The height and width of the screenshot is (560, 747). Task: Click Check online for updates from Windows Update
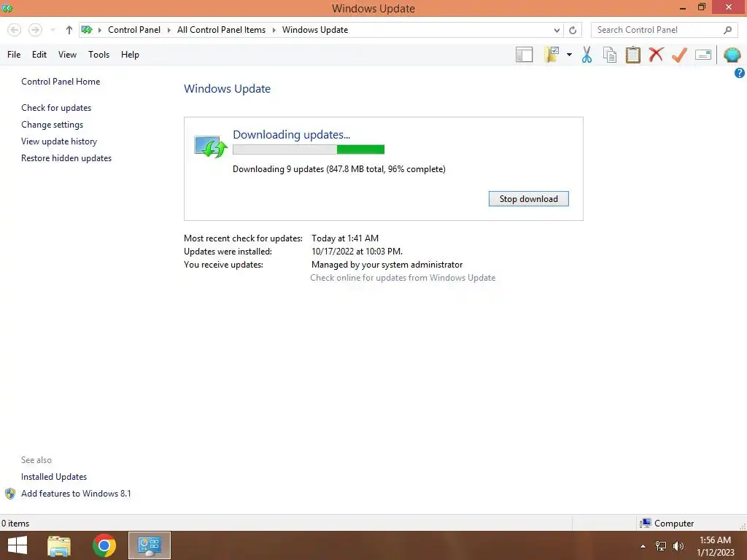click(403, 278)
